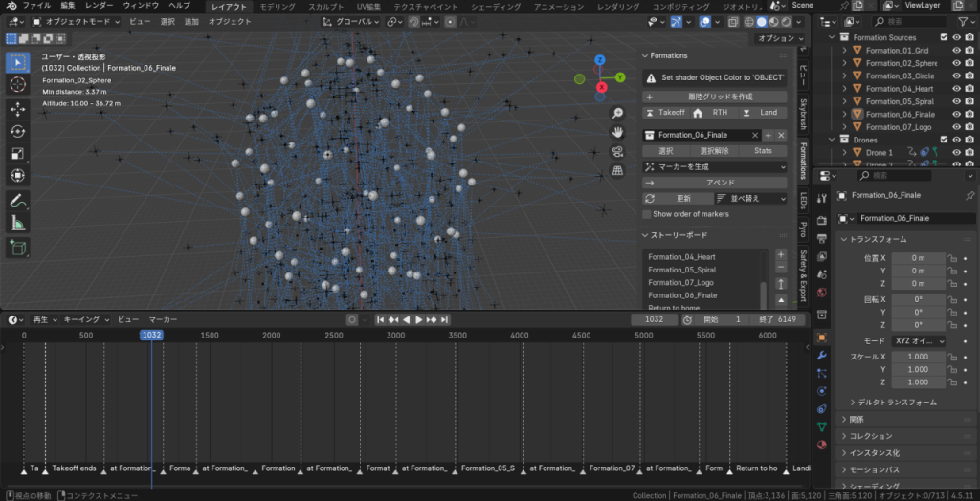Open the Material properties tab icon
This screenshot has width=980, height=501.
point(822,446)
